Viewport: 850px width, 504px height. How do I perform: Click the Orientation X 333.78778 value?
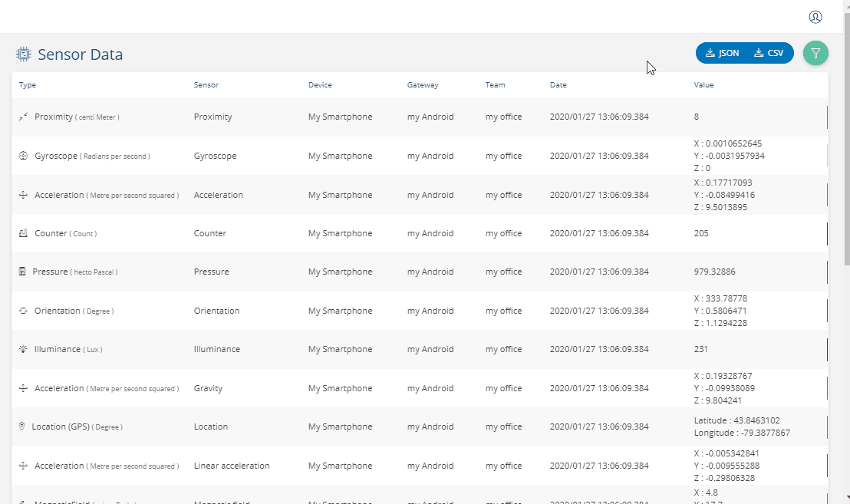[720, 298]
